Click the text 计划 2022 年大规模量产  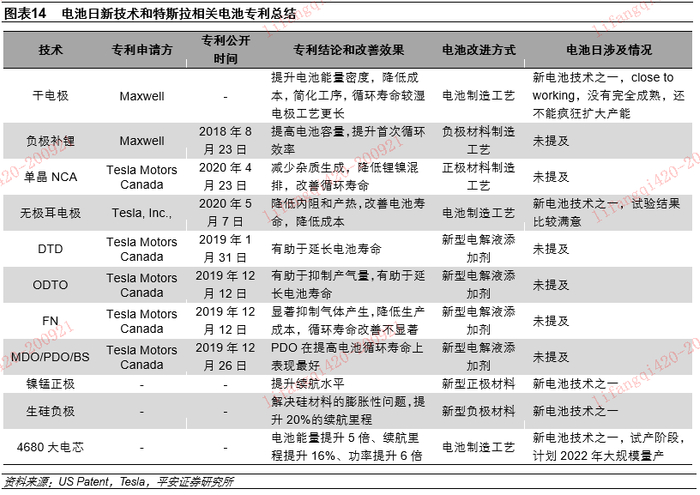coord(598,456)
